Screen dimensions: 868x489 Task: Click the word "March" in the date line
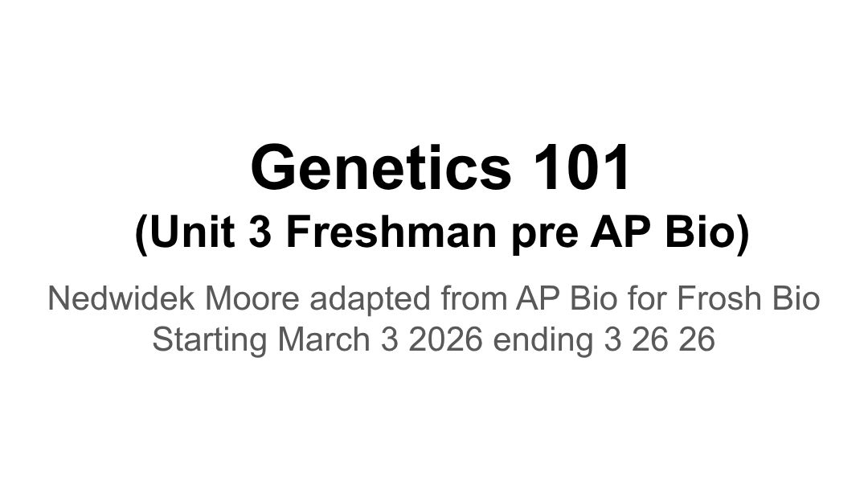coord(324,339)
